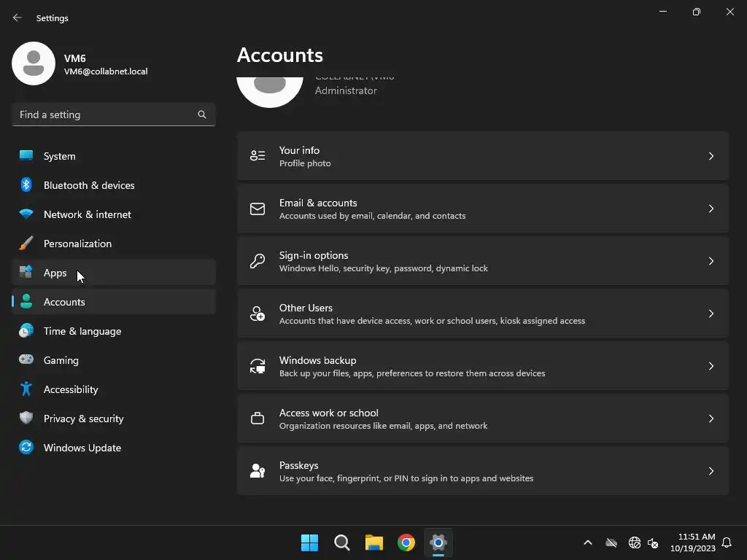Image resolution: width=747 pixels, height=560 pixels.
Task: Open Windows Start menu
Action: pyautogui.click(x=309, y=542)
